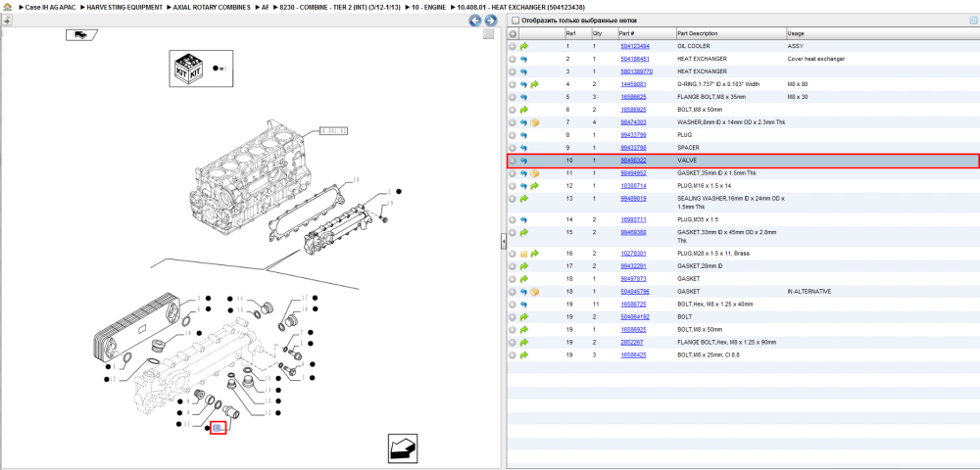Toggle plus circle on VALVE row
Viewport: 980px width, 470px height.
pyautogui.click(x=513, y=161)
